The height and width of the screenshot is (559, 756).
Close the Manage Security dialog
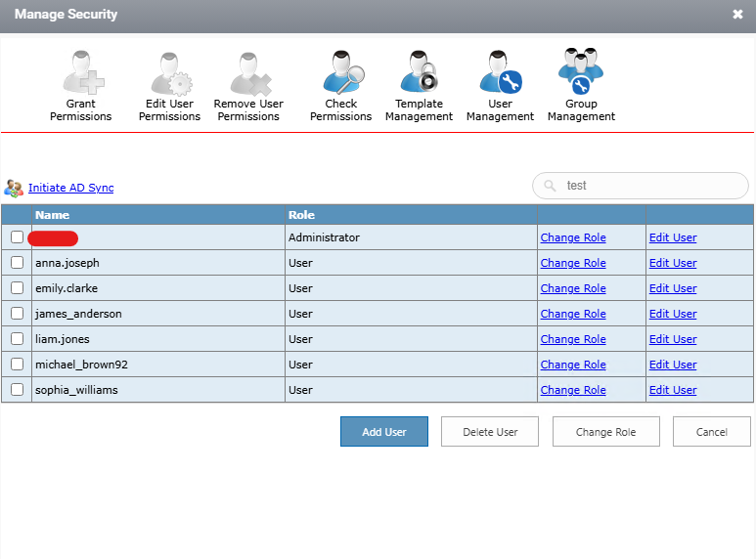(x=737, y=14)
